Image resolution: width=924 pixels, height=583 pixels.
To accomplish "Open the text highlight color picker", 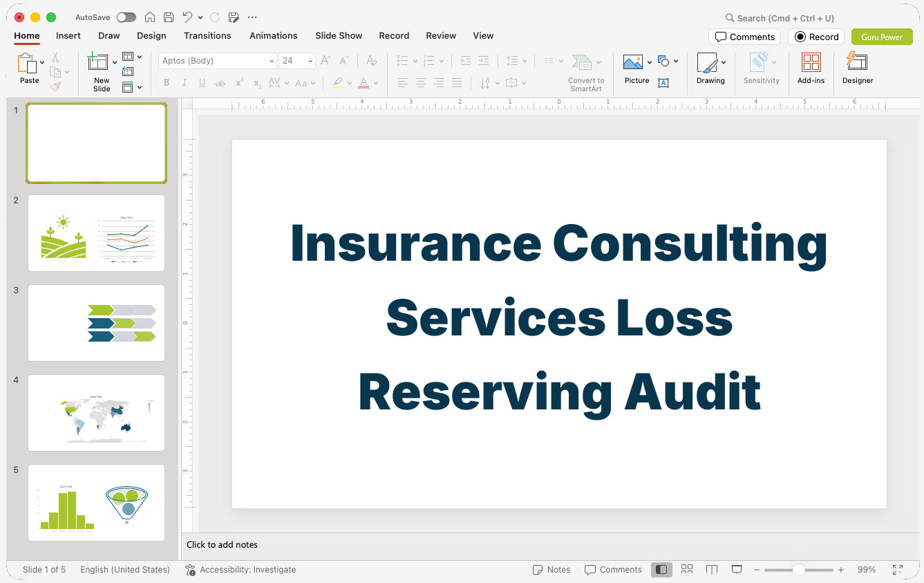I will (x=337, y=83).
